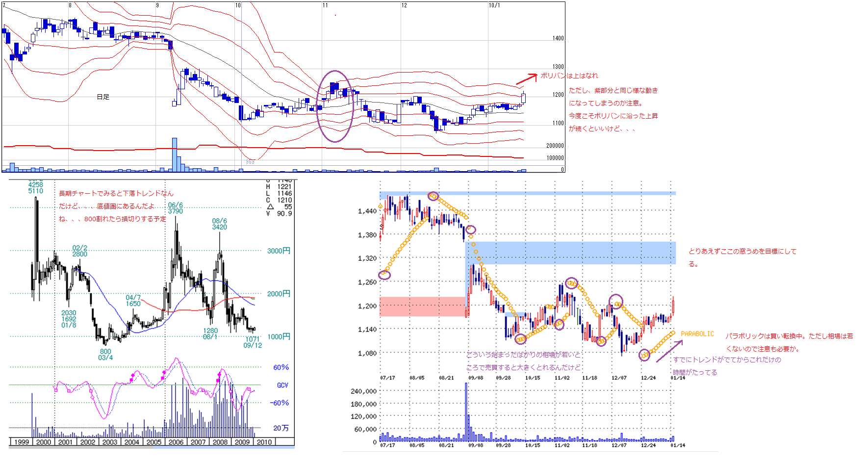Click the red arrow beside the Bollinger band note
The width and height of the screenshot is (868, 462).
click(527, 78)
